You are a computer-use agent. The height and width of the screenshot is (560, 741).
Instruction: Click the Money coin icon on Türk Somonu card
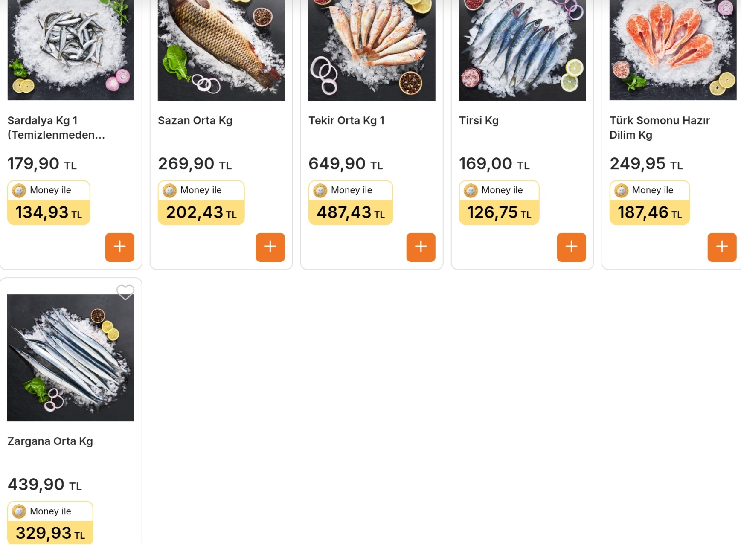coord(621,190)
